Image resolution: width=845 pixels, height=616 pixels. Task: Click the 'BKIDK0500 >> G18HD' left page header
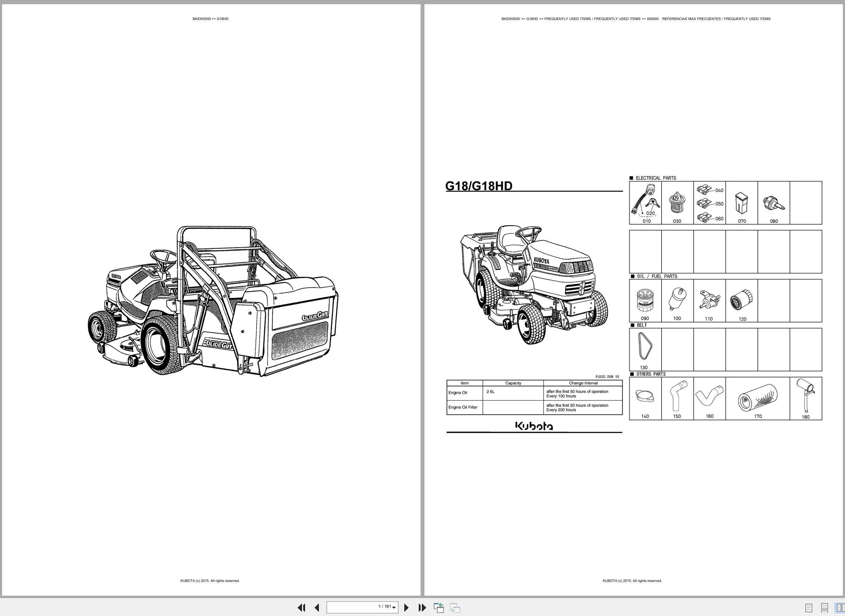(210, 19)
